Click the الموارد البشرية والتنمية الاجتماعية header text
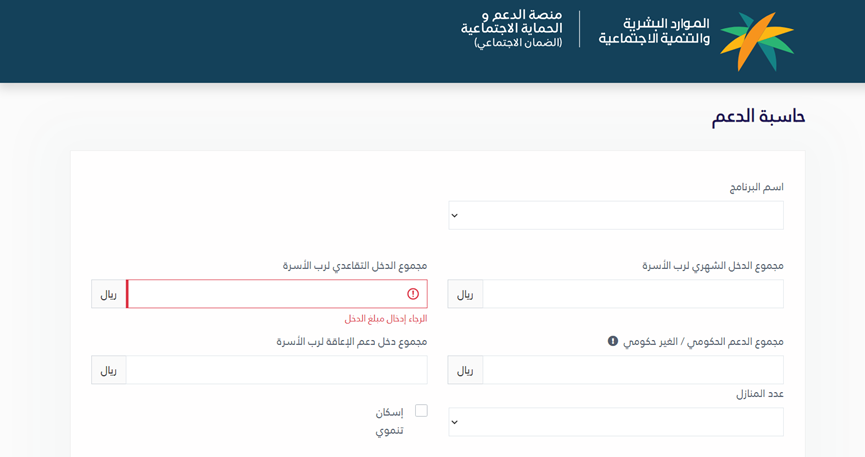The height and width of the screenshot is (457, 865). [654, 31]
